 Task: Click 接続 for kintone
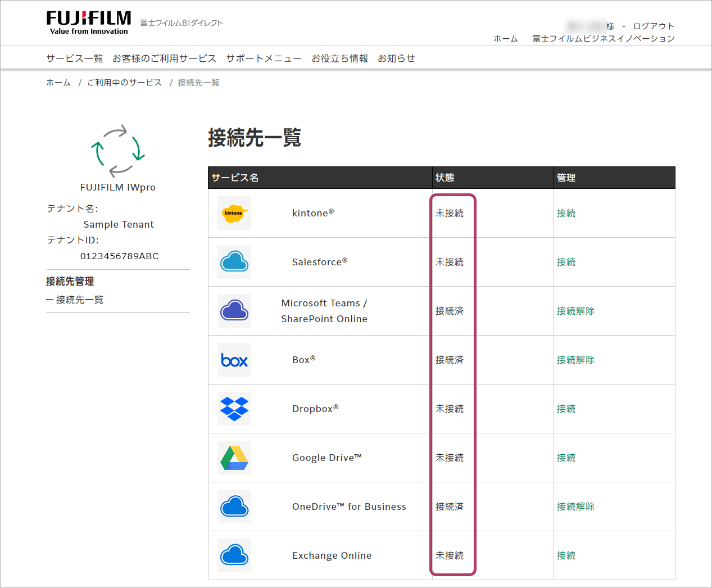click(566, 213)
